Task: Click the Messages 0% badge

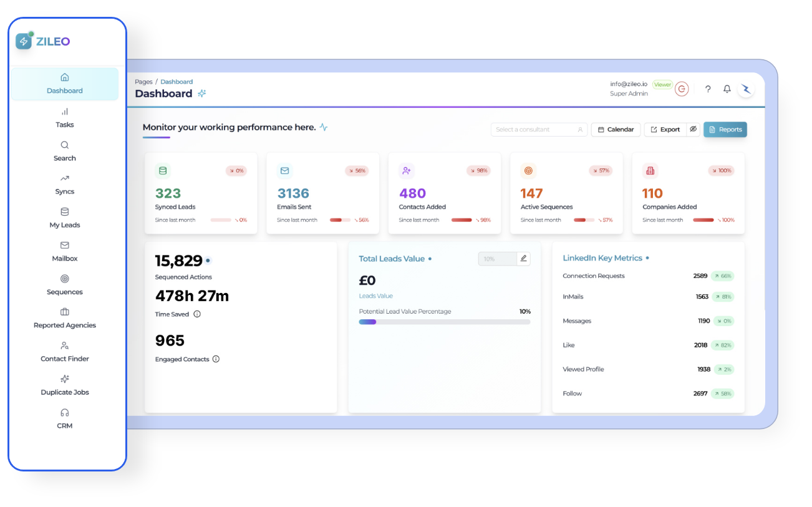Action: (723, 321)
